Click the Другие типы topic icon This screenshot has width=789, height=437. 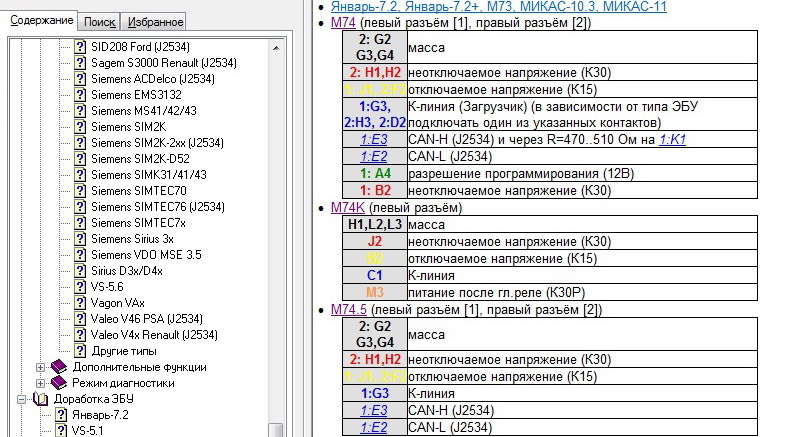pos(80,351)
